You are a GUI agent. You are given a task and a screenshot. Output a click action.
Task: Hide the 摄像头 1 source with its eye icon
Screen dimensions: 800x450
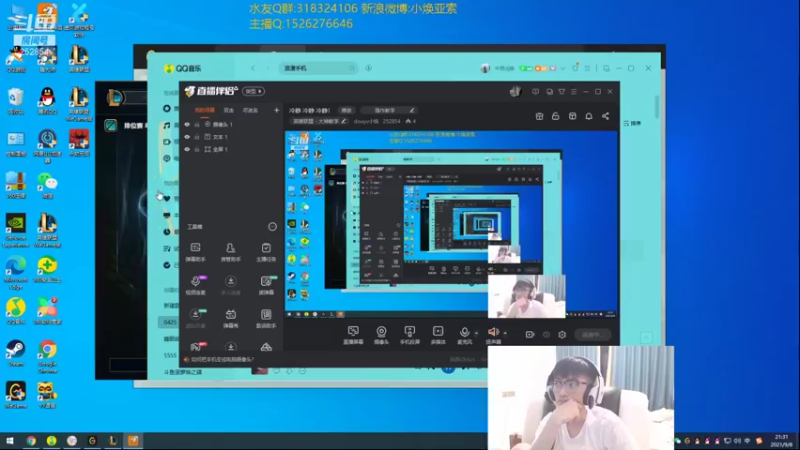187,124
